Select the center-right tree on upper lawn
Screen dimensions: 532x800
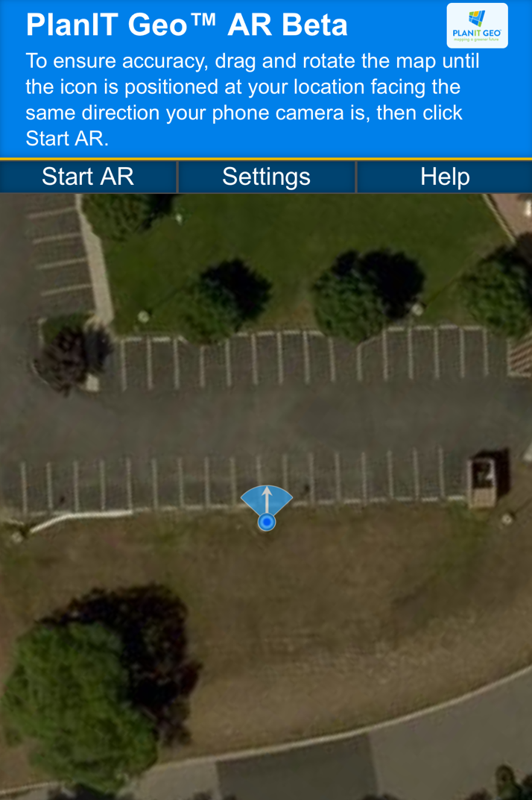pyautogui.click(x=367, y=293)
